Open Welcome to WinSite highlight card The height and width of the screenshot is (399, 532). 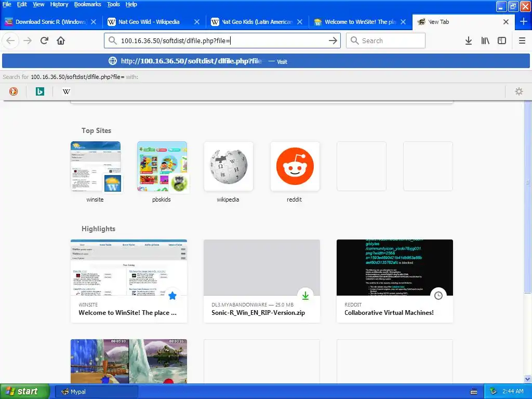coord(129,281)
